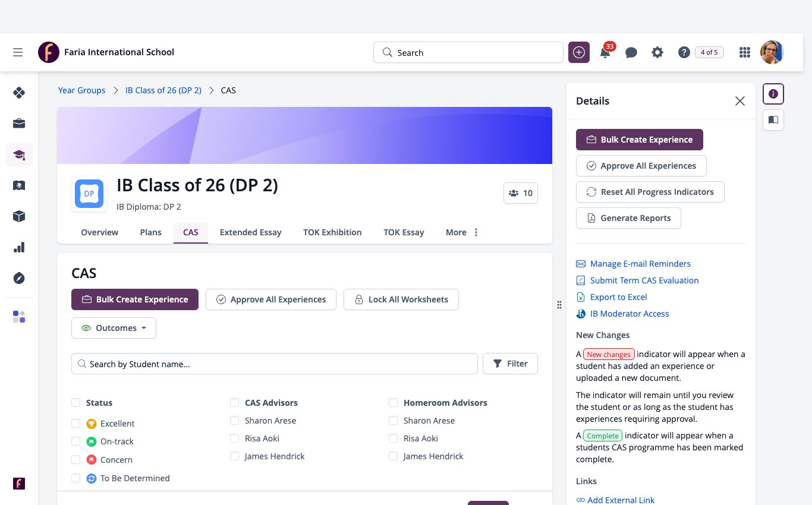812x505 pixels.
Task: Click the 10 members count button
Action: click(520, 193)
